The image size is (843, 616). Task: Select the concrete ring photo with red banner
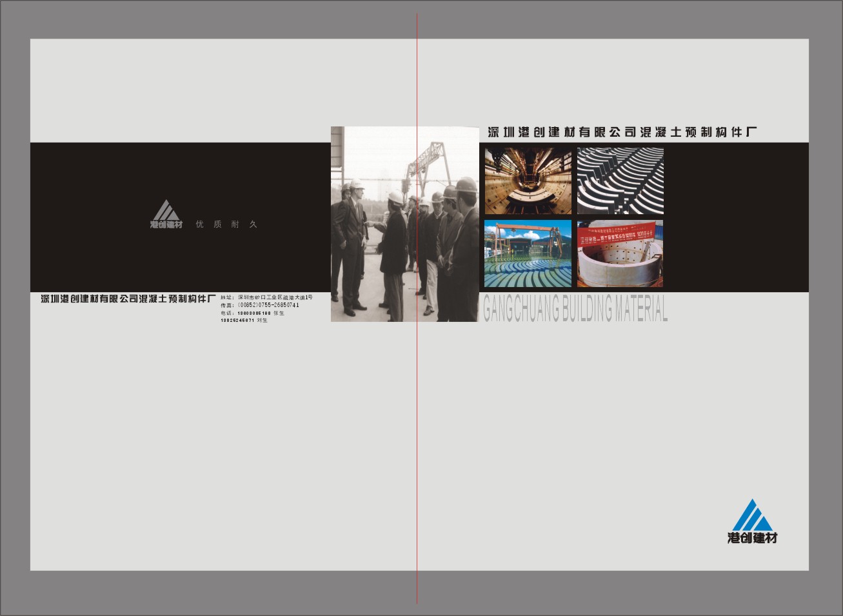[620, 253]
